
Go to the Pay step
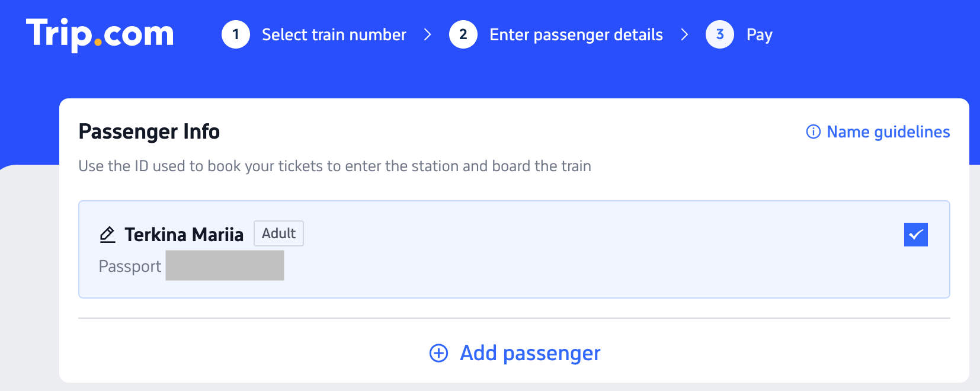pyautogui.click(x=760, y=35)
